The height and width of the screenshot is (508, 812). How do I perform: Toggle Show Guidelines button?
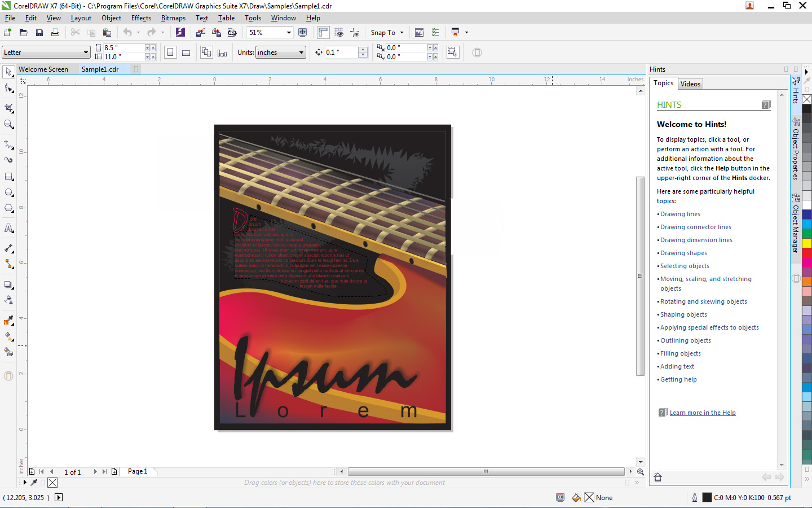pos(355,33)
